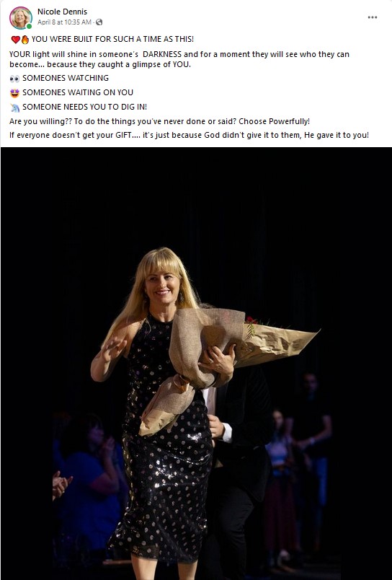Click the star-eyes emoji before SOMEONES WAITING
The height and width of the screenshot is (580, 392).
pos(14,93)
